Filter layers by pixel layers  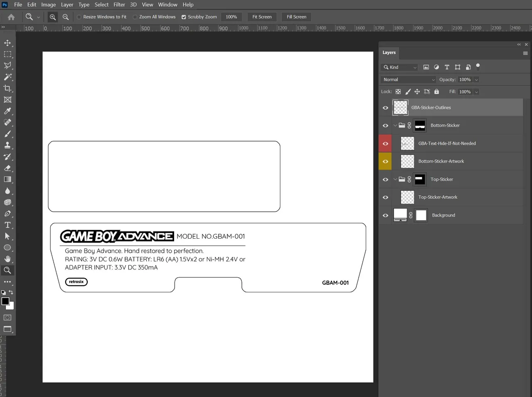[426, 67]
